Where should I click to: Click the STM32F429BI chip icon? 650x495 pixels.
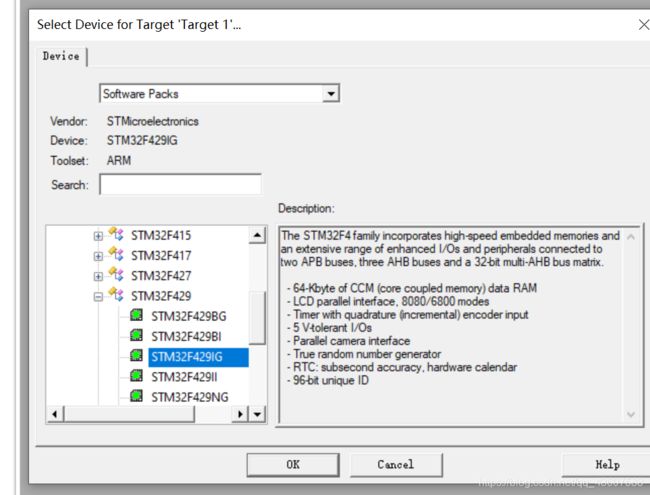click(136, 335)
